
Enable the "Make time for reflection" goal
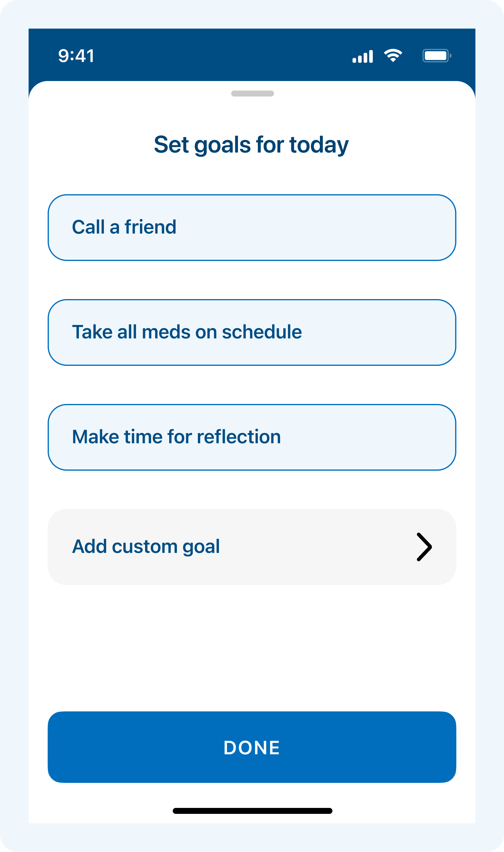[252, 437]
